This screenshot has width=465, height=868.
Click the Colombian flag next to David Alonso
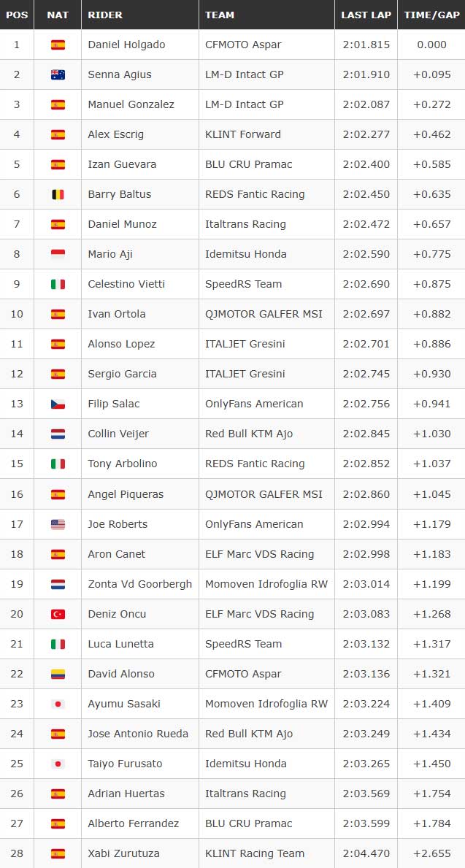[58, 674]
